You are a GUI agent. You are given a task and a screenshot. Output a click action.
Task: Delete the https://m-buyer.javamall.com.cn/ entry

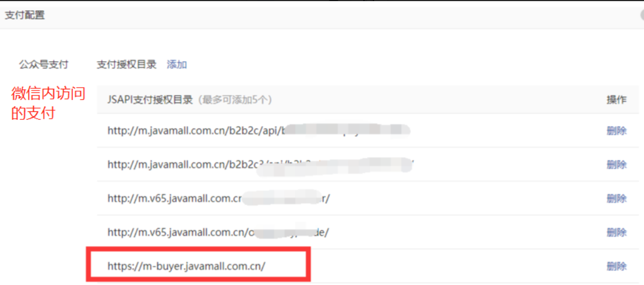coord(616,266)
